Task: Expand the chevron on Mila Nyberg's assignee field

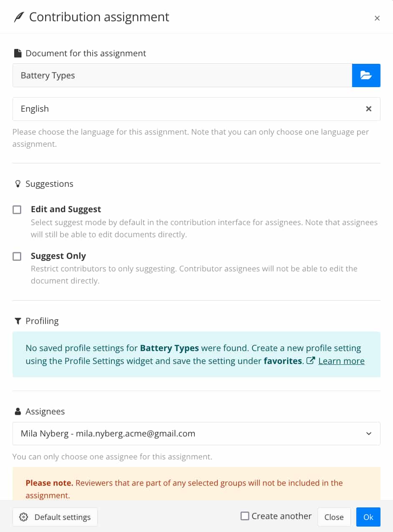Action: [369, 434]
